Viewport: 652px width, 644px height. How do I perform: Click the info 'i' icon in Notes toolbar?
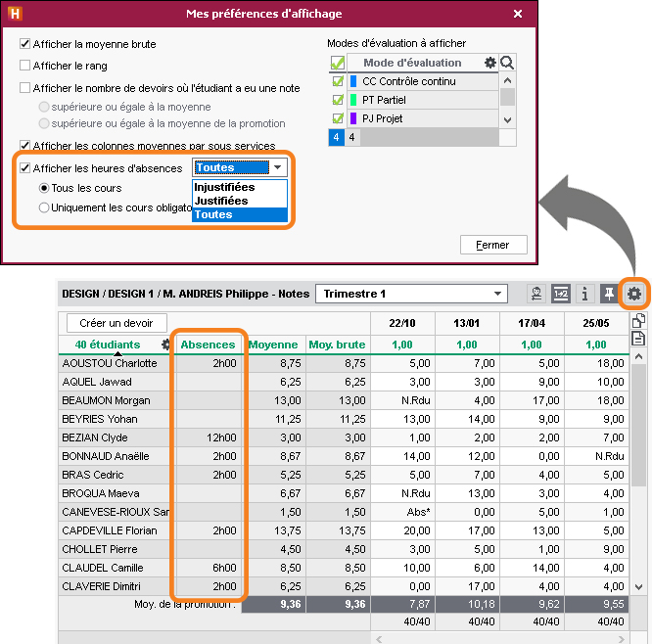tap(584, 294)
